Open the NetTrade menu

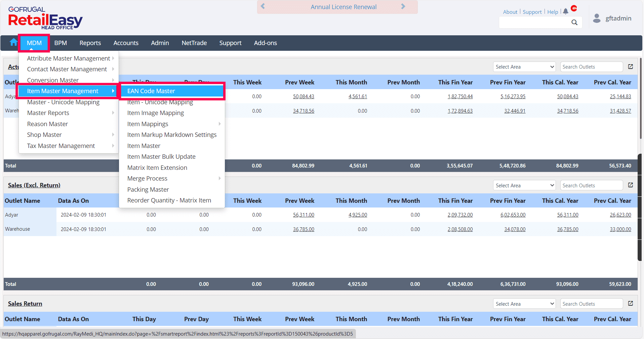coord(194,43)
